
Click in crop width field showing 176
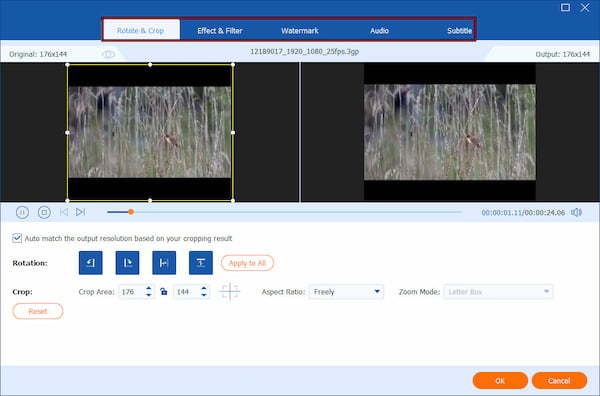131,292
